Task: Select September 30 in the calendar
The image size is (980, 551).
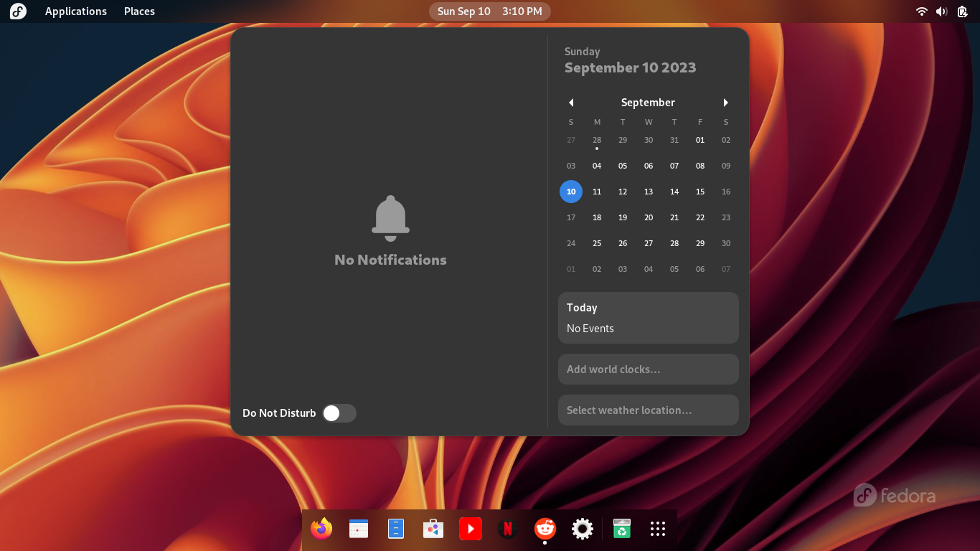Action: coord(726,243)
